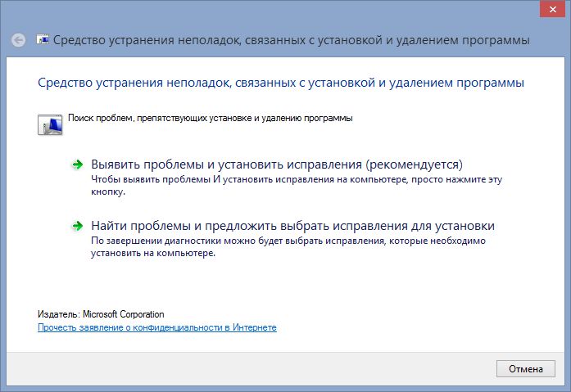Click the 'Издатель: Microsoft Corporation' label

click(101, 314)
